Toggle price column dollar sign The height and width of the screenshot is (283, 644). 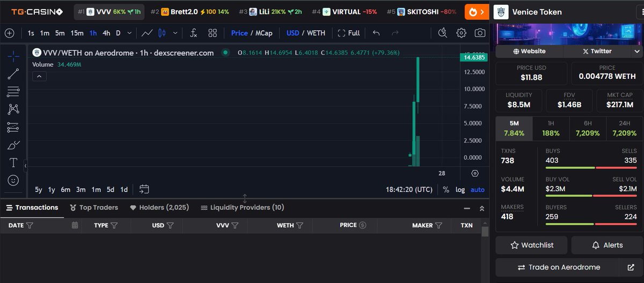[362, 225]
